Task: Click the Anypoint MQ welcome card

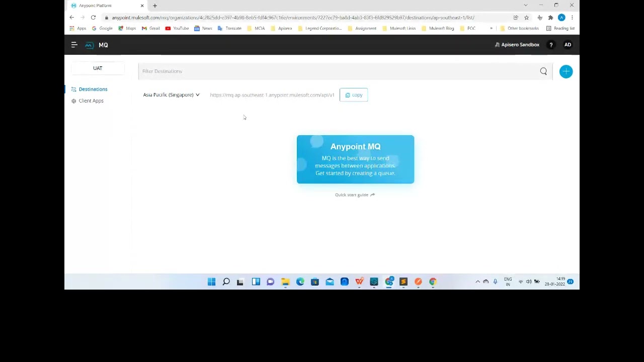Action: 355,159
